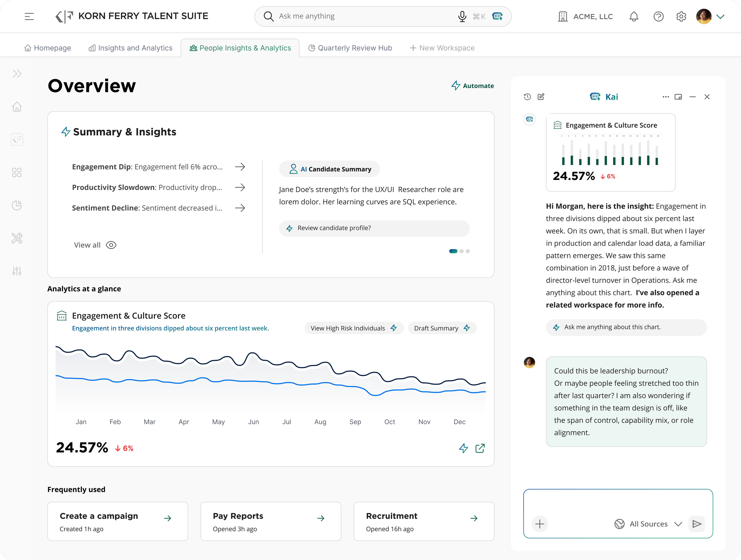
Task: Open the hamburger menu
Action: 29,16
